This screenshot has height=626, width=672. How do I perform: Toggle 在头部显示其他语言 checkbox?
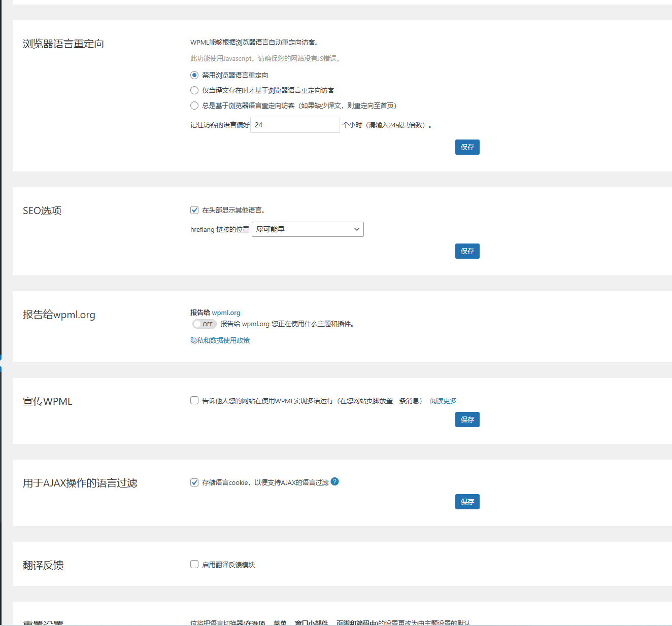tap(194, 210)
